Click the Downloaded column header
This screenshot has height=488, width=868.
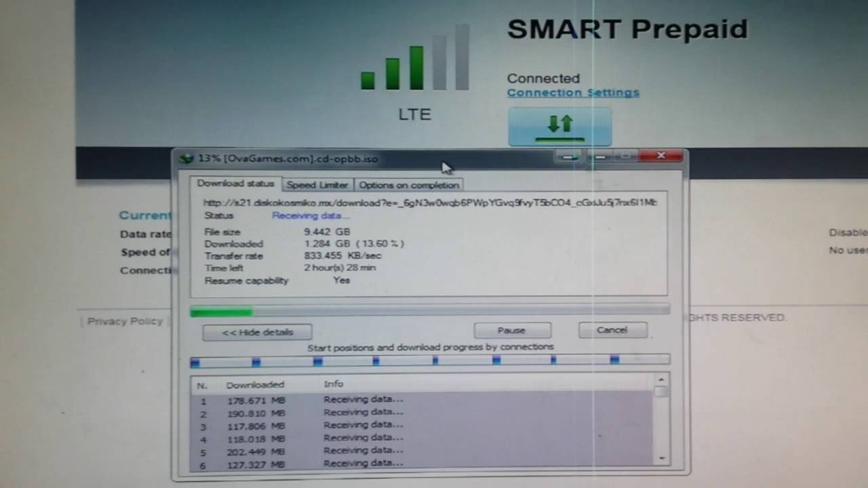255,384
